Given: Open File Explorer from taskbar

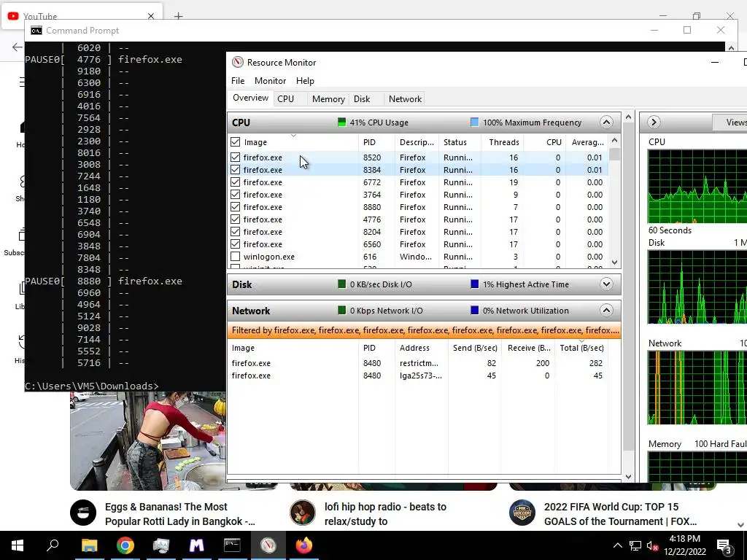Looking at the screenshot, I should click(89, 545).
